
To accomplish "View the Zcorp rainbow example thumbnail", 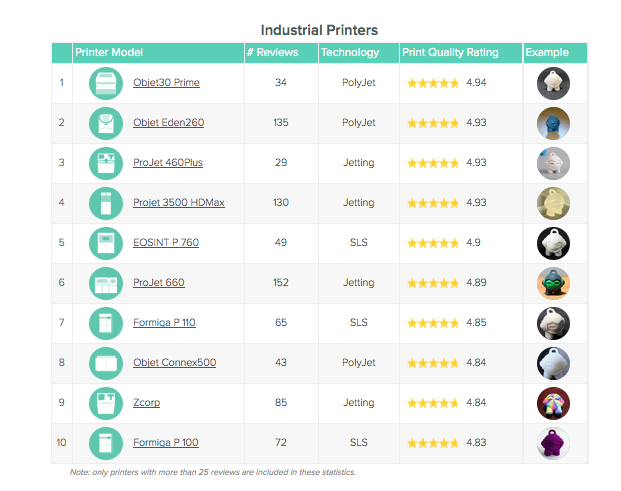I will coord(553,403).
